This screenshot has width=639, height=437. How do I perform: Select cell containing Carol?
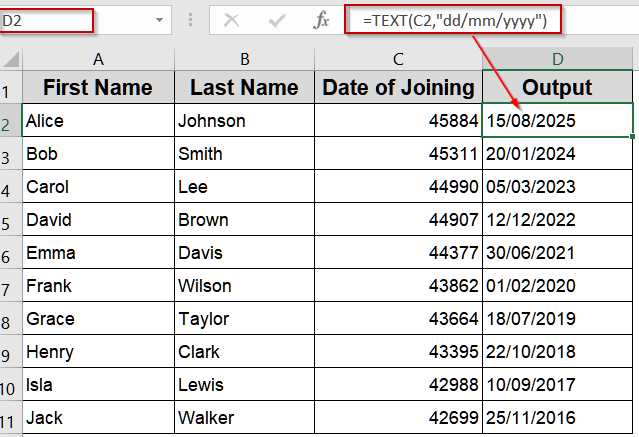[x=98, y=186]
